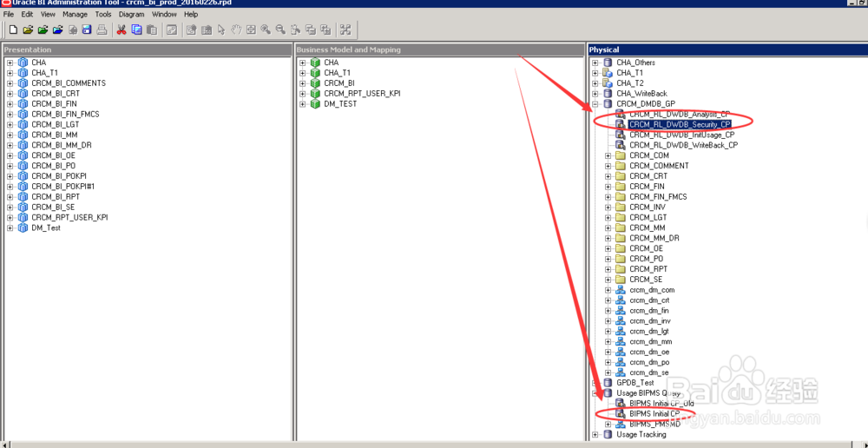Viewport: 868px width, 448px height.
Task: Click the CHA_Others database icon in Physical
Action: tap(608, 63)
